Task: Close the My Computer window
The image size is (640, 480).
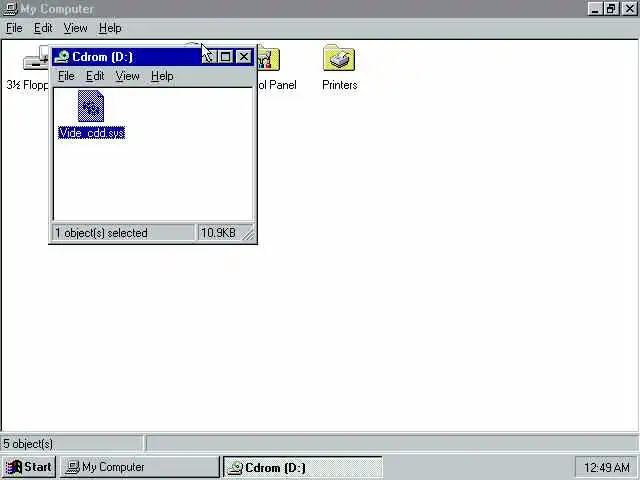Action: pos(629,9)
